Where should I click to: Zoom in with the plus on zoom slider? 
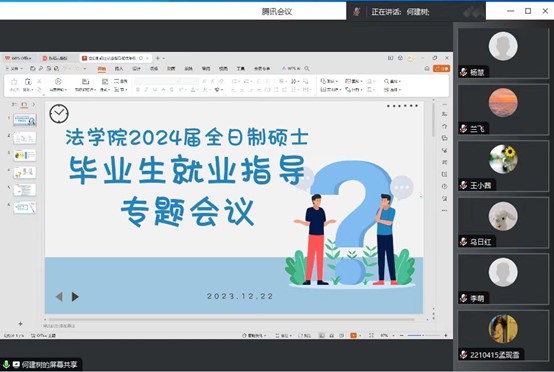(x=446, y=335)
